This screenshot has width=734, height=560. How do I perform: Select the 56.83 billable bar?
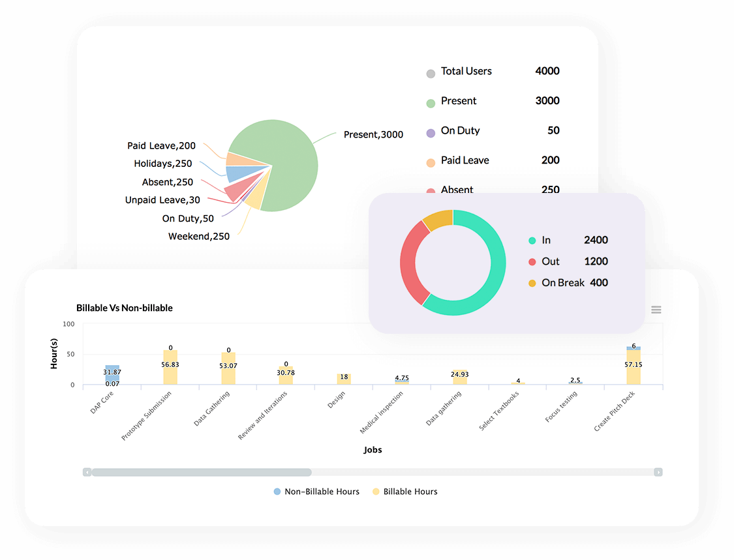click(170, 368)
